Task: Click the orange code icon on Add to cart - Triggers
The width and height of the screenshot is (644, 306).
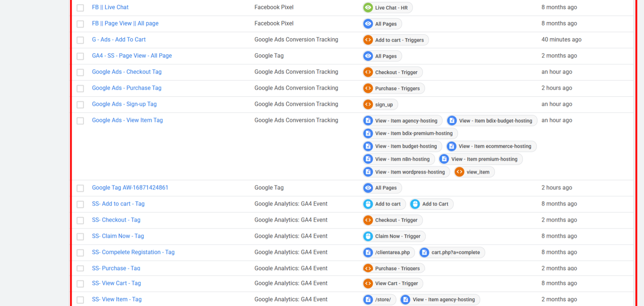Action: (x=368, y=40)
